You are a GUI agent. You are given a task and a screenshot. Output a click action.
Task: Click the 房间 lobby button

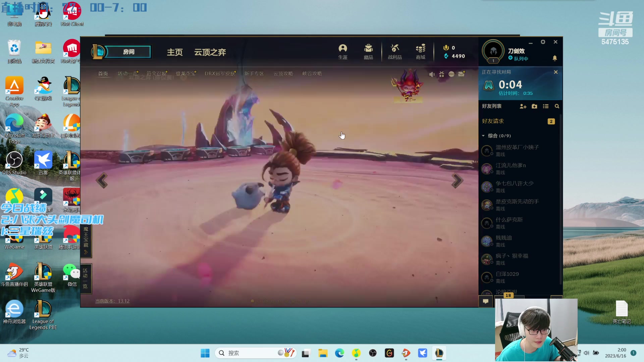tap(128, 52)
